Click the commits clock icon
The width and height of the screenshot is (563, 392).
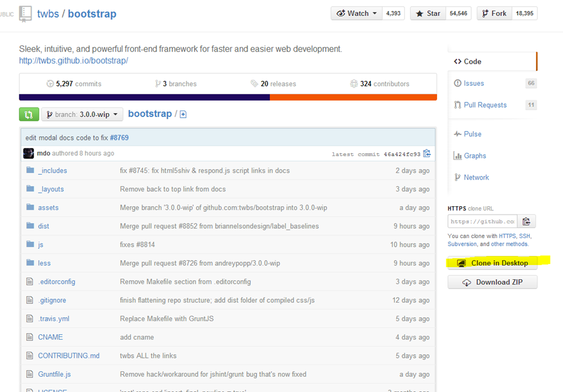(x=50, y=84)
